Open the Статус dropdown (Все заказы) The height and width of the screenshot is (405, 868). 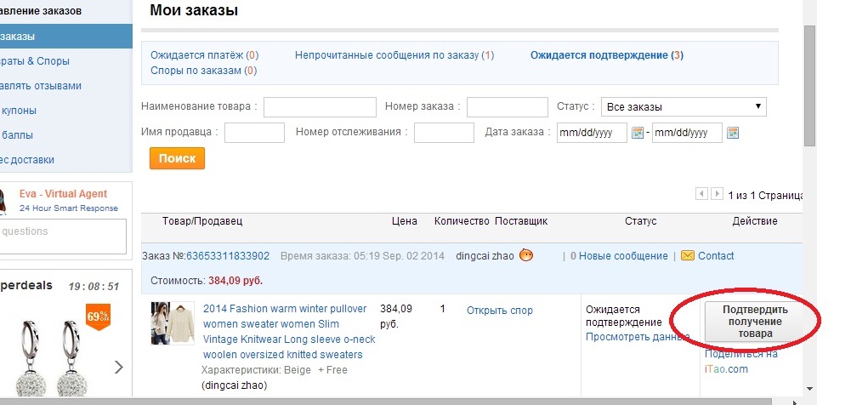(684, 107)
